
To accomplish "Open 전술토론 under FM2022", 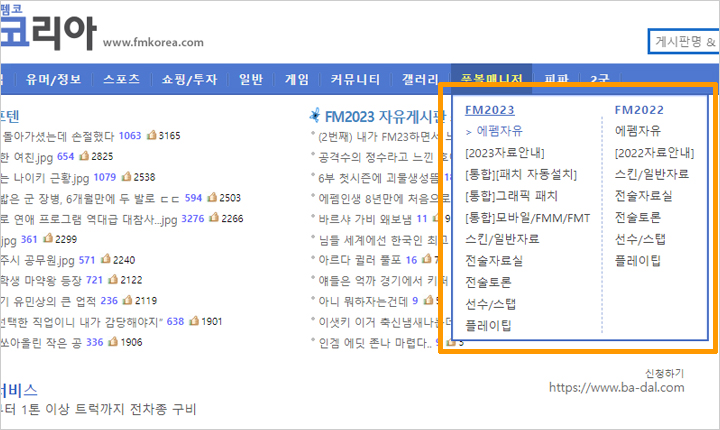I will point(638,217).
